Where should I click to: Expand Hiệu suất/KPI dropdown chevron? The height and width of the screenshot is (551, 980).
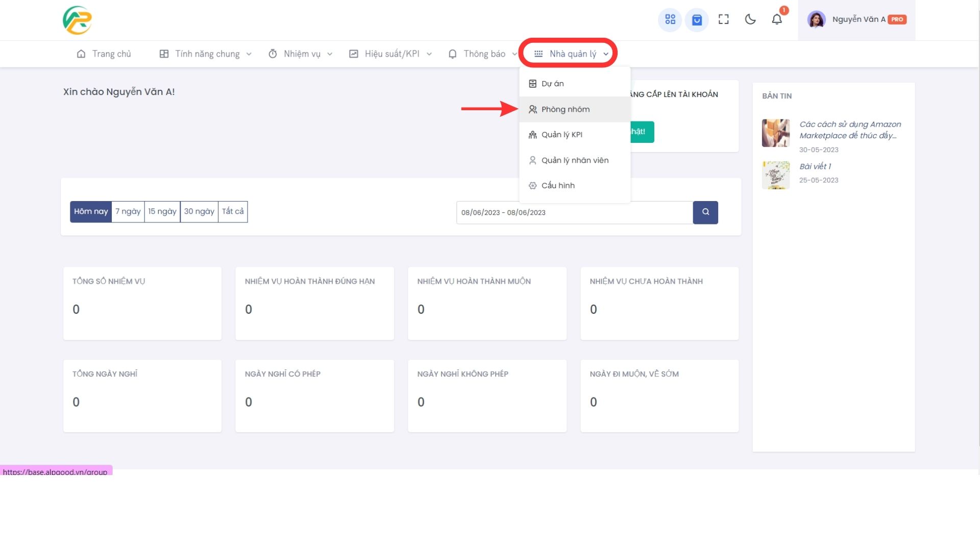click(x=429, y=54)
